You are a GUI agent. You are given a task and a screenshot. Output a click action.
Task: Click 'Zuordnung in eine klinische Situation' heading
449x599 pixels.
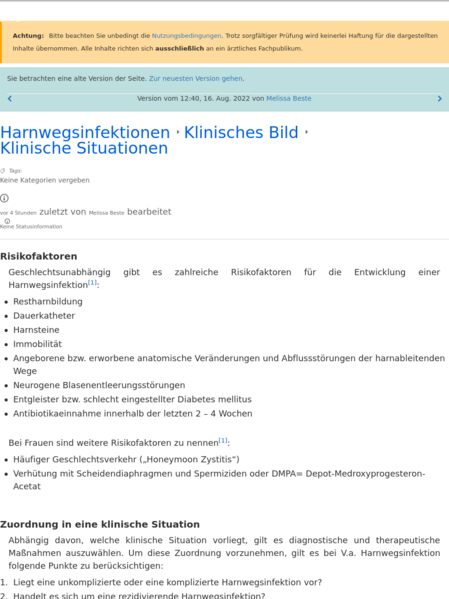[x=100, y=524]
